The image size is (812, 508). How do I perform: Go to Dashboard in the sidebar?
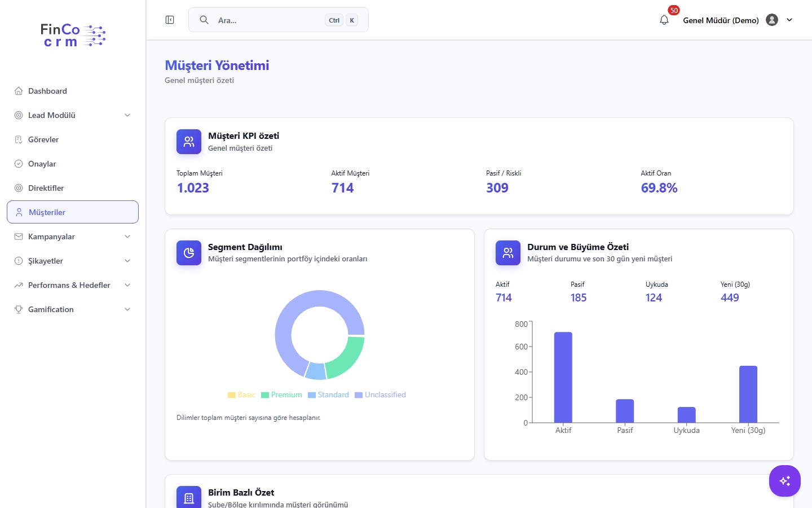coord(73,91)
